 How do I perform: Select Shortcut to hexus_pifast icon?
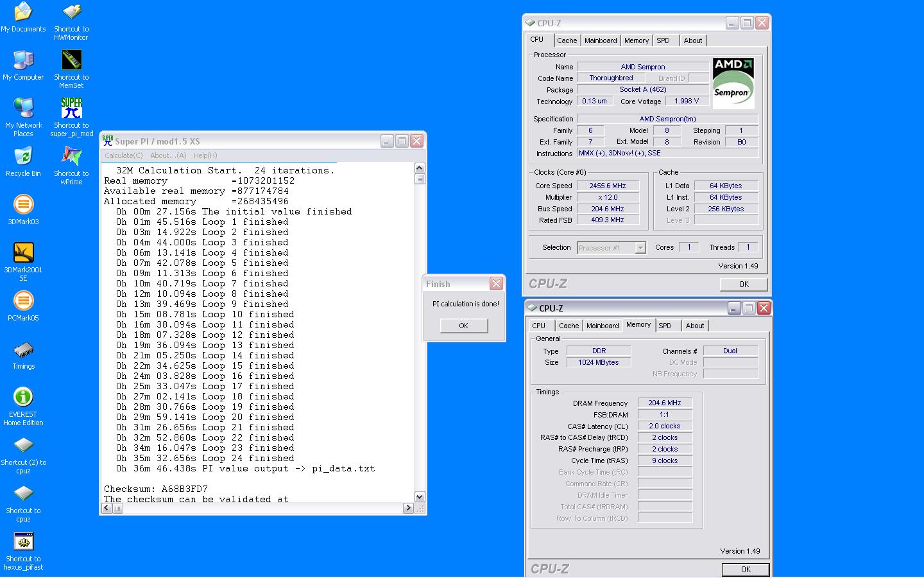[23, 551]
